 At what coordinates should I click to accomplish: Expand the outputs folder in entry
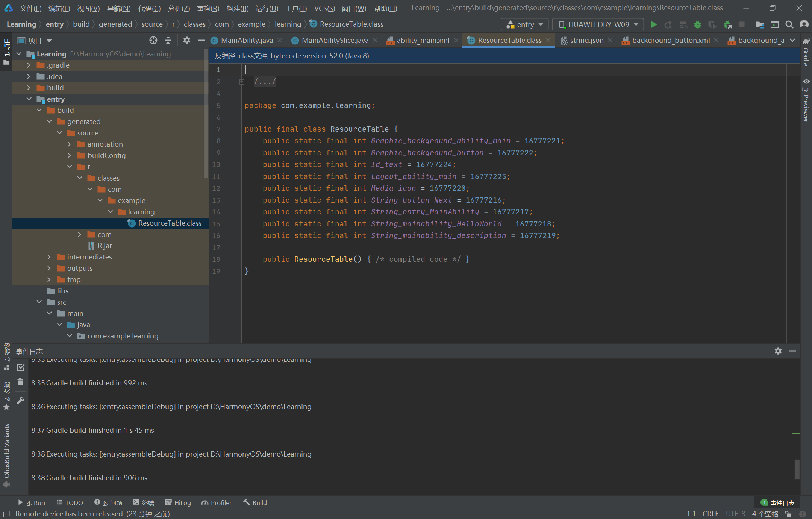pos(50,268)
